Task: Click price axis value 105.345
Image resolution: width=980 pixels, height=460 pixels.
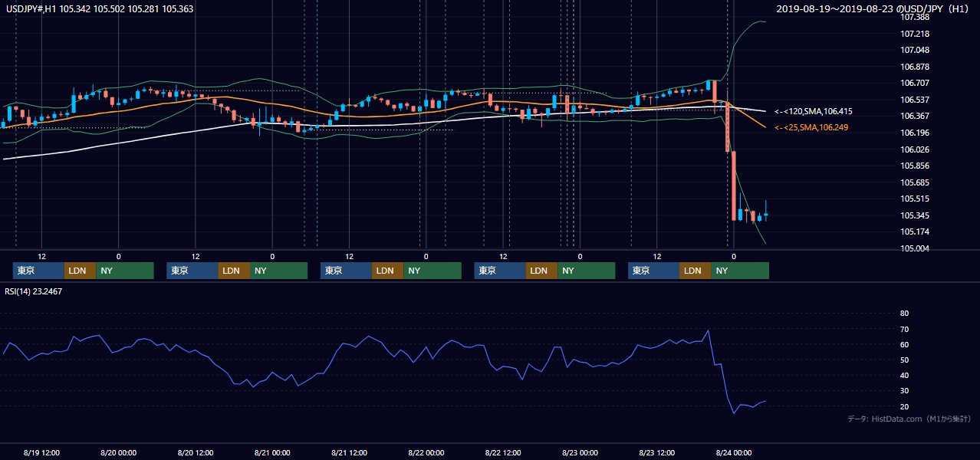Action: [x=915, y=215]
